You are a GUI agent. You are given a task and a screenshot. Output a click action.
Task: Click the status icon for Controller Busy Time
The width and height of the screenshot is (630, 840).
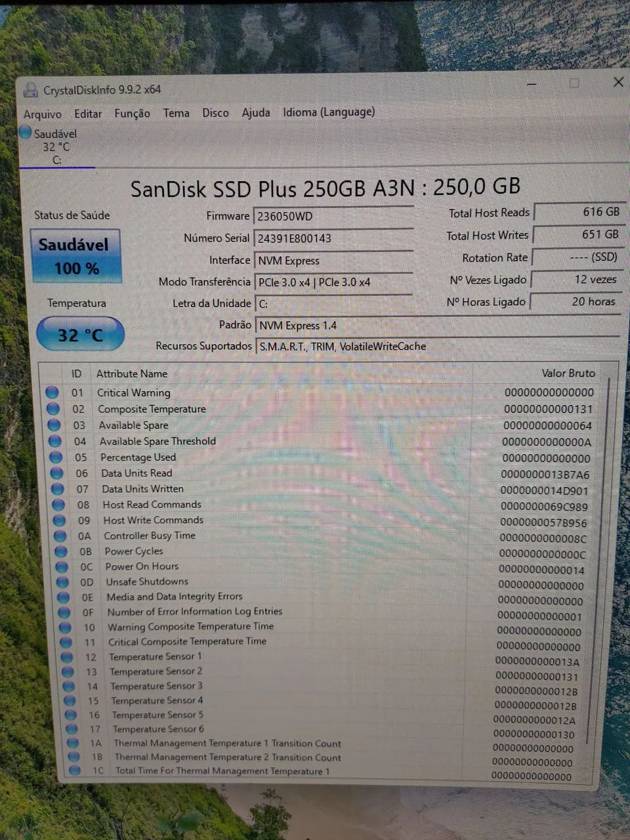click(60, 536)
